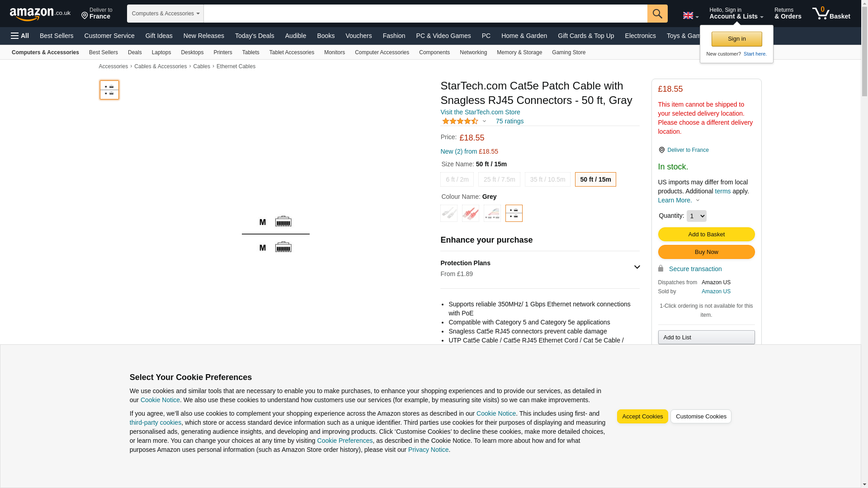The image size is (868, 488).
Task: Select the 6 ft / 2m size option
Action: [x=457, y=179]
